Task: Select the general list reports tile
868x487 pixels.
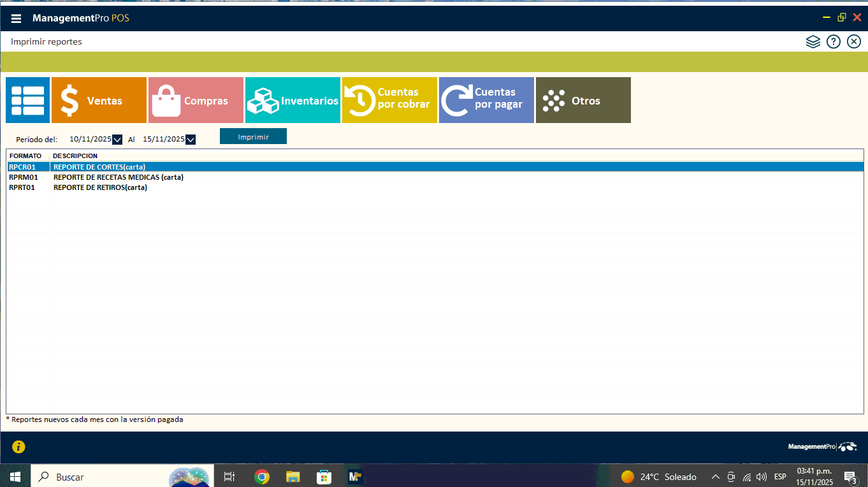Action: [x=28, y=100]
